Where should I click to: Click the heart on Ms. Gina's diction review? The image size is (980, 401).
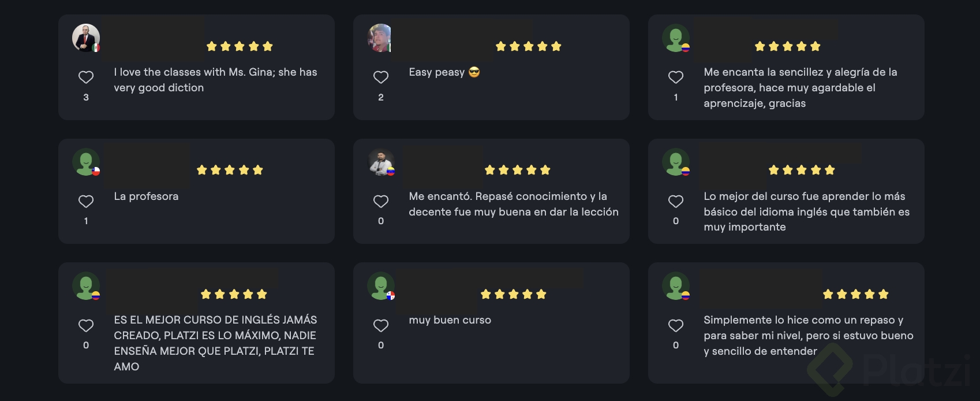[x=86, y=77]
